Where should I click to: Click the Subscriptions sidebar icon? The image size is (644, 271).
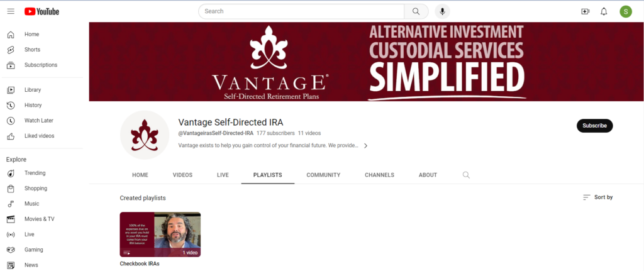[x=11, y=65]
